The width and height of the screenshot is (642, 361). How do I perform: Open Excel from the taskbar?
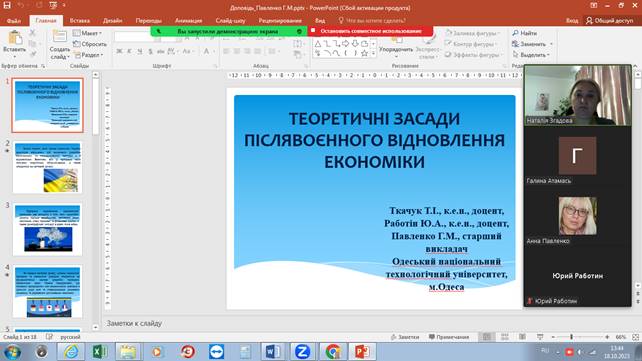99,351
